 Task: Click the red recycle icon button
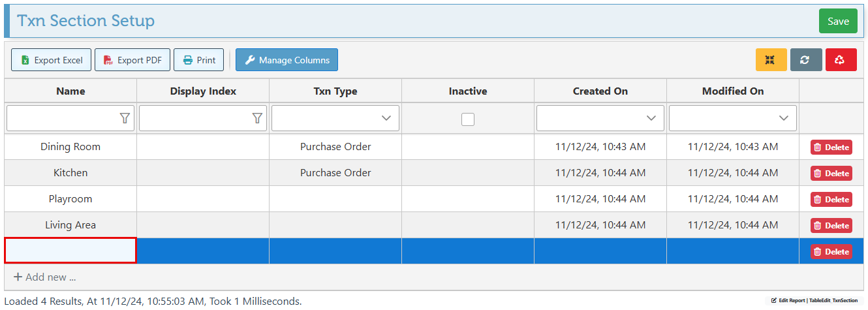[840, 60]
